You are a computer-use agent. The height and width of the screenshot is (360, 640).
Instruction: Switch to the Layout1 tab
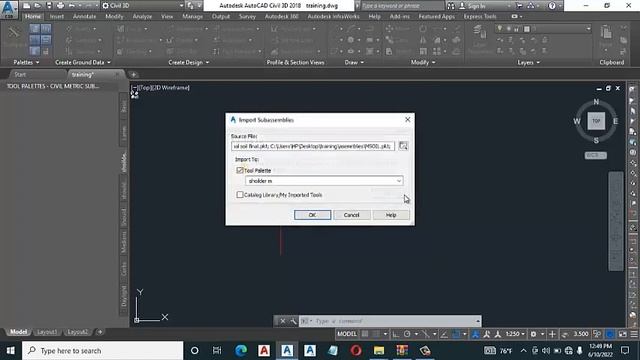[x=47, y=332]
